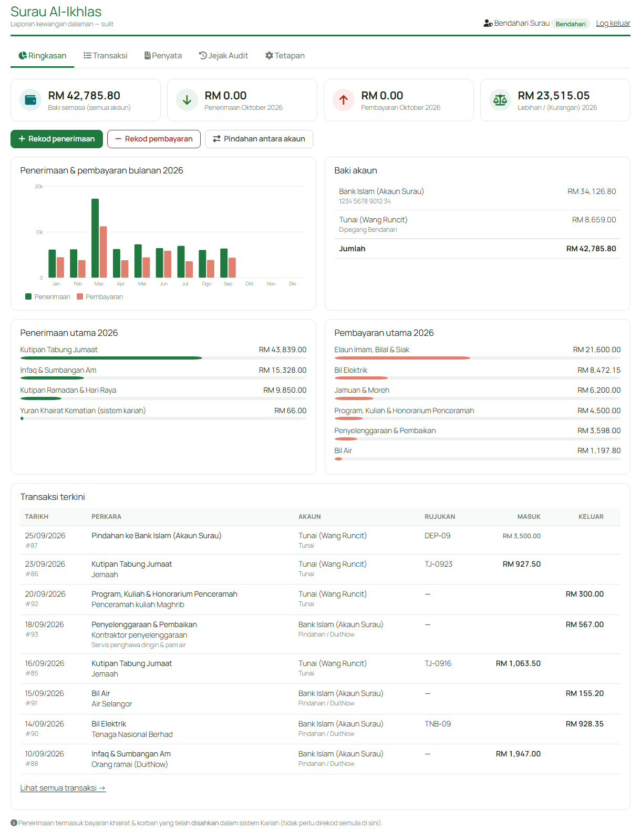Click Kutipan Ramadan & Hari Raya category
This screenshot has width=641, height=840.
(x=163, y=392)
